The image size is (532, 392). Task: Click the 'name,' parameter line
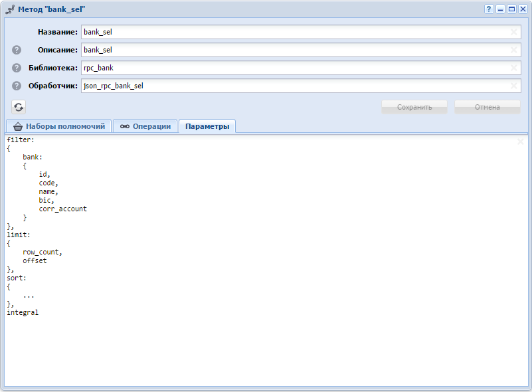click(48, 191)
